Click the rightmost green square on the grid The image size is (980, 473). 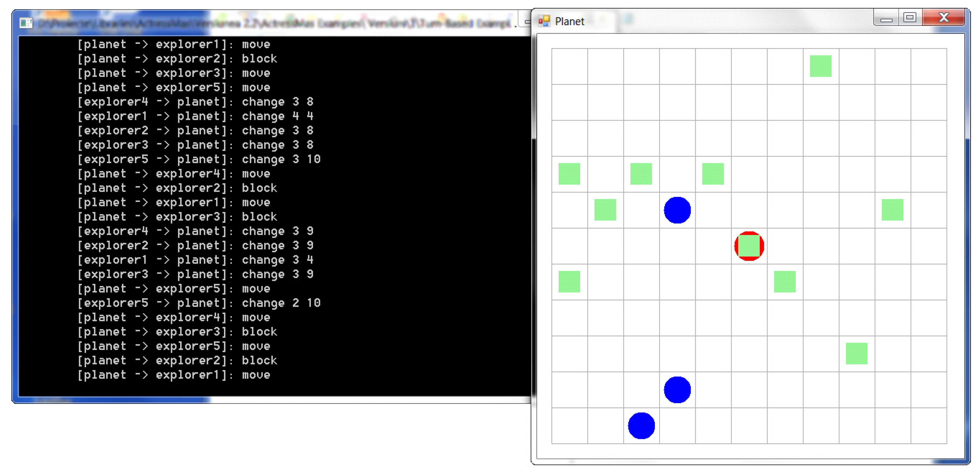(x=892, y=210)
